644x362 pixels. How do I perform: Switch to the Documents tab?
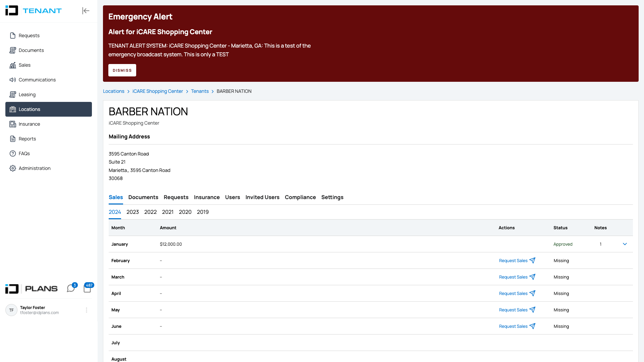click(x=143, y=197)
